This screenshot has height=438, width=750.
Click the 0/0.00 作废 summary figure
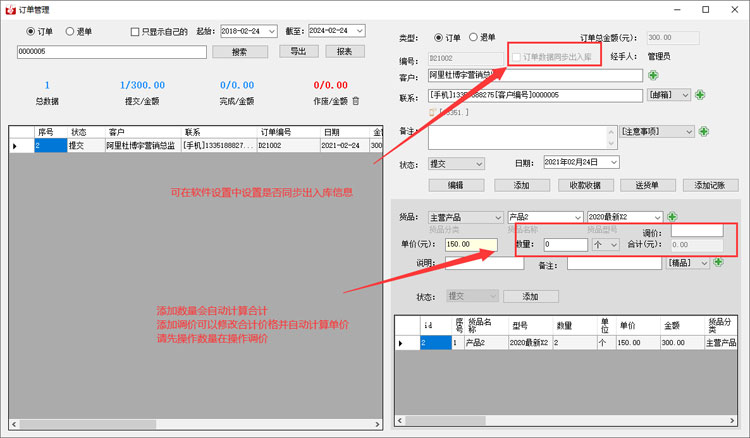point(331,85)
